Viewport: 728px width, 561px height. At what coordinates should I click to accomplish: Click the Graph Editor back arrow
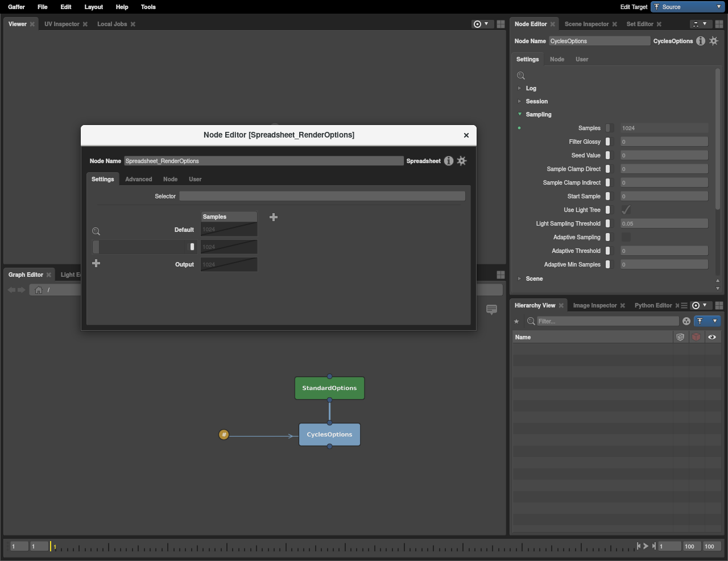(x=12, y=290)
